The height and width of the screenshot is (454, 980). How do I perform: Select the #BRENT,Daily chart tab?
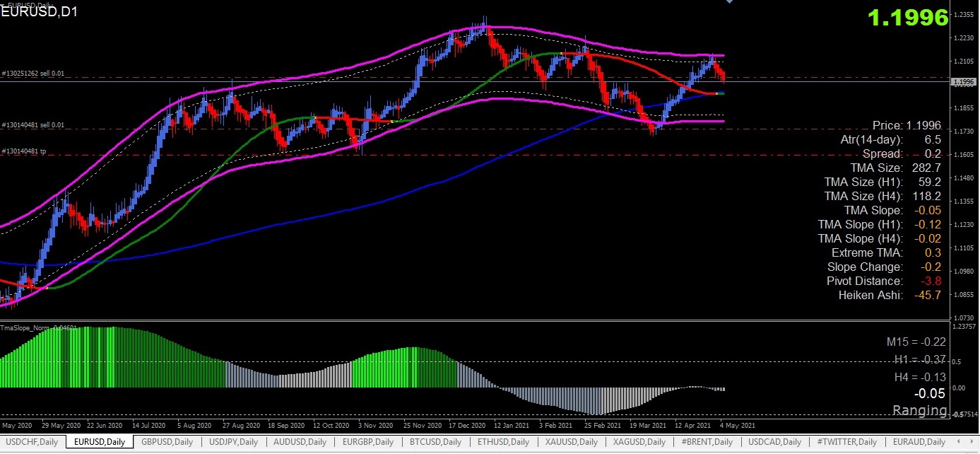tap(707, 442)
